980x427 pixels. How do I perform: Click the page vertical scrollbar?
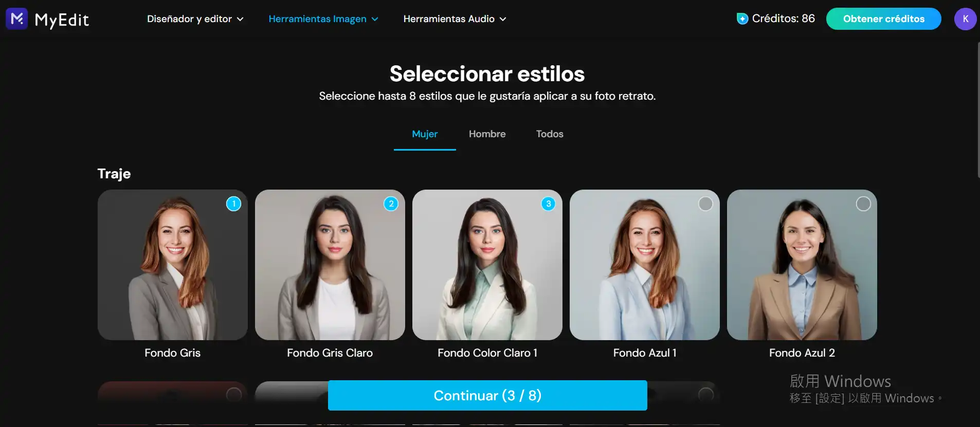coord(977,110)
